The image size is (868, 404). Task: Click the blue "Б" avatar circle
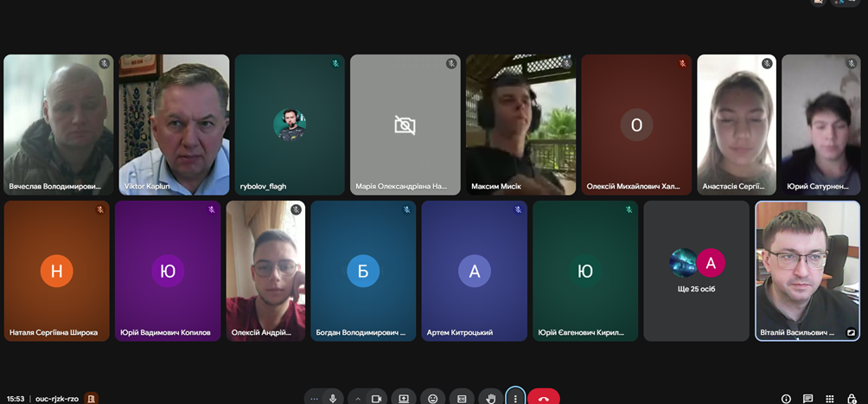click(363, 271)
